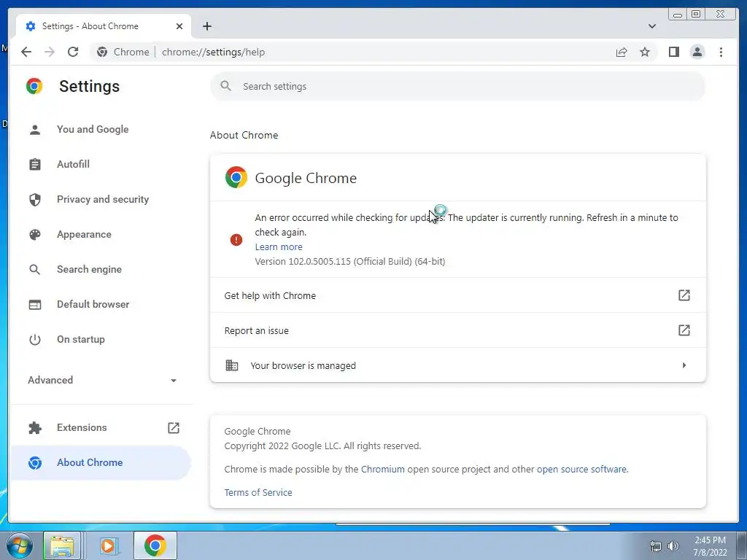Click the Chrome logo next to Settings title
747x560 pixels.
click(x=34, y=86)
